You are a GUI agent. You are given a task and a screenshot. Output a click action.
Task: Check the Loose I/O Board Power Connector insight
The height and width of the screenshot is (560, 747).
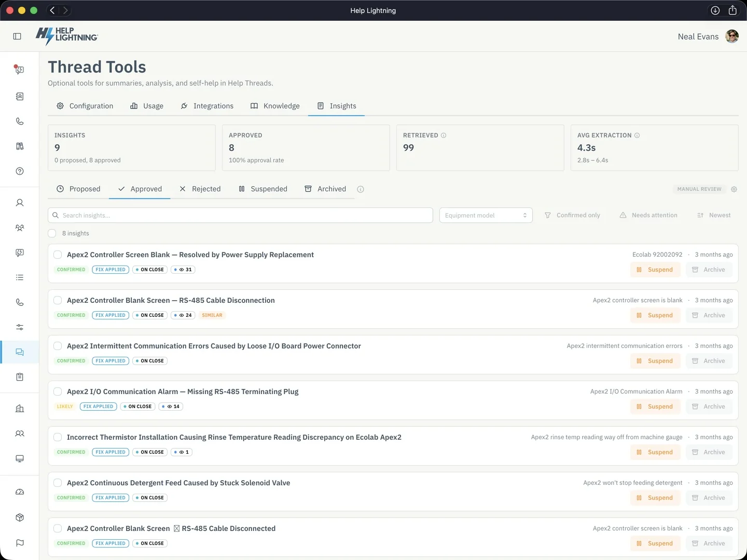click(58, 346)
